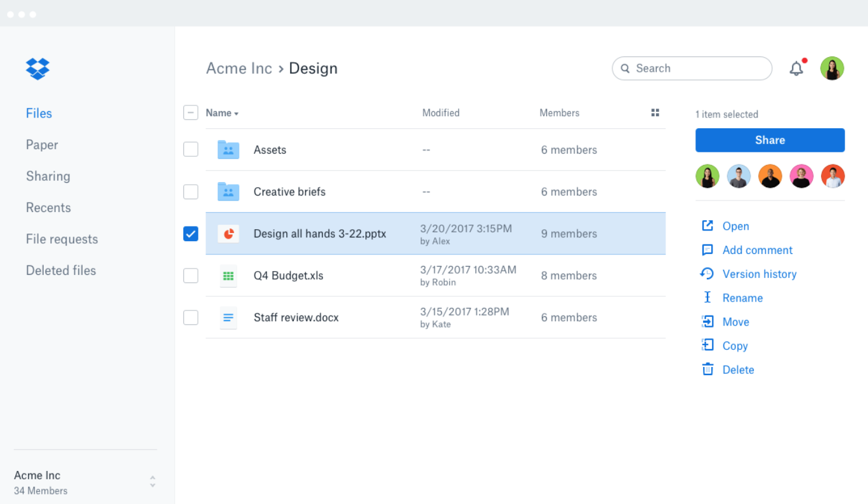Screen dimensions: 868x504
Task: Click the Add comment speech bubble icon
Action: tap(707, 249)
